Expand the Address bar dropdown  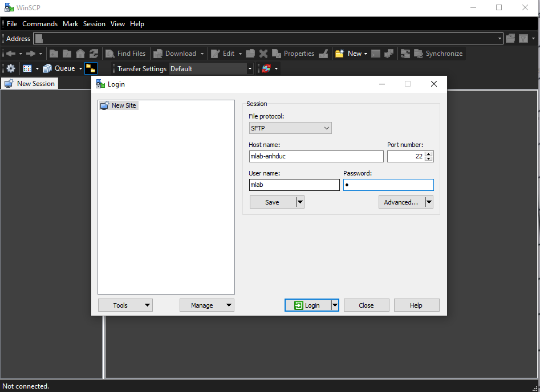[500, 39]
